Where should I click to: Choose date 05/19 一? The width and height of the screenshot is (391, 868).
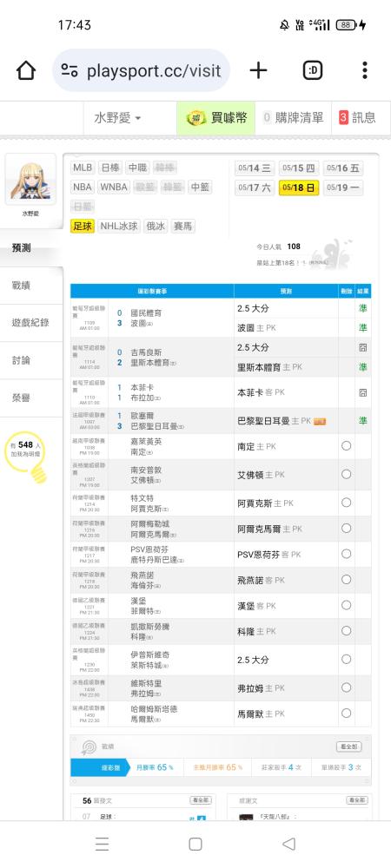tap(343, 187)
